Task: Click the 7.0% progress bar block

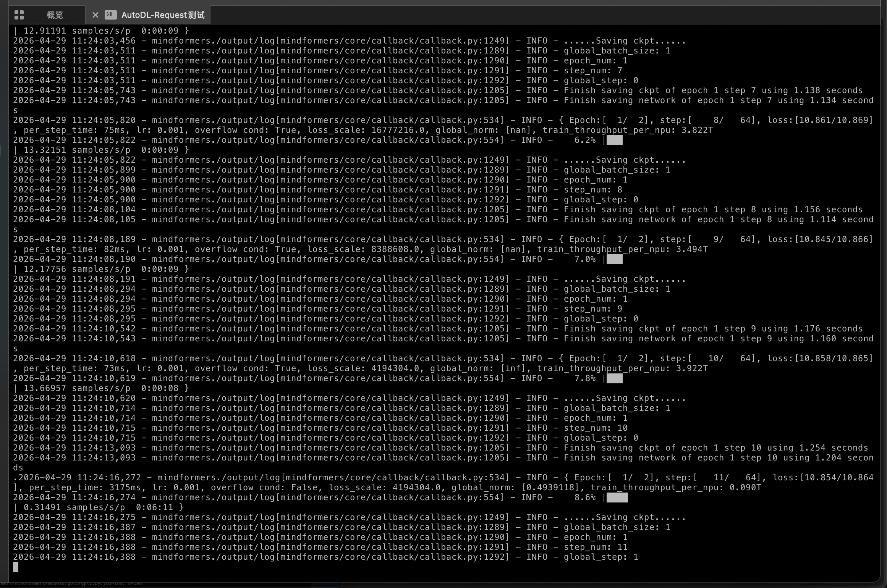Action: [614, 259]
